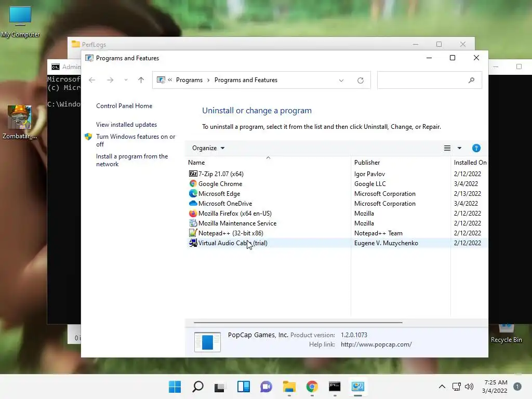The width and height of the screenshot is (532, 399).
Task: Click the 7-Zip program icon
Action: (x=193, y=174)
